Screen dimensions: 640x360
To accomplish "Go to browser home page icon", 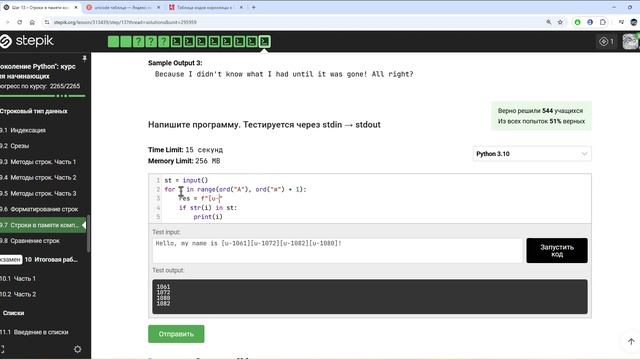I will coord(32,22).
